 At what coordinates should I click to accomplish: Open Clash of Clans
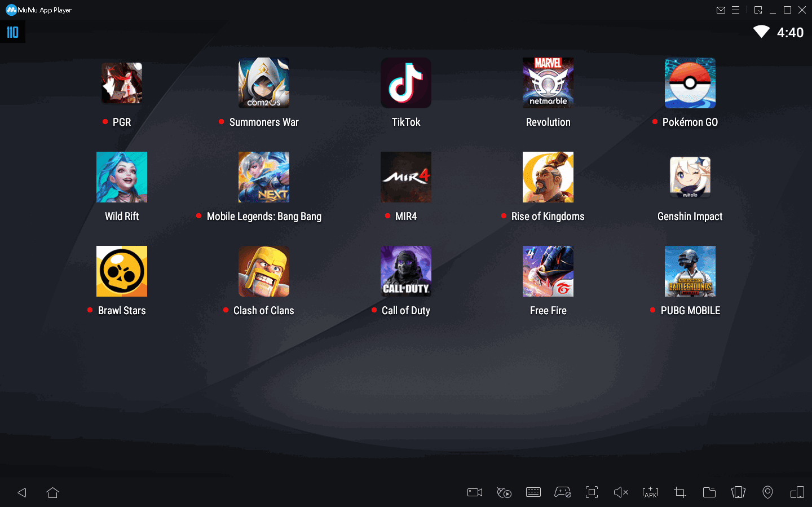(x=264, y=271)
